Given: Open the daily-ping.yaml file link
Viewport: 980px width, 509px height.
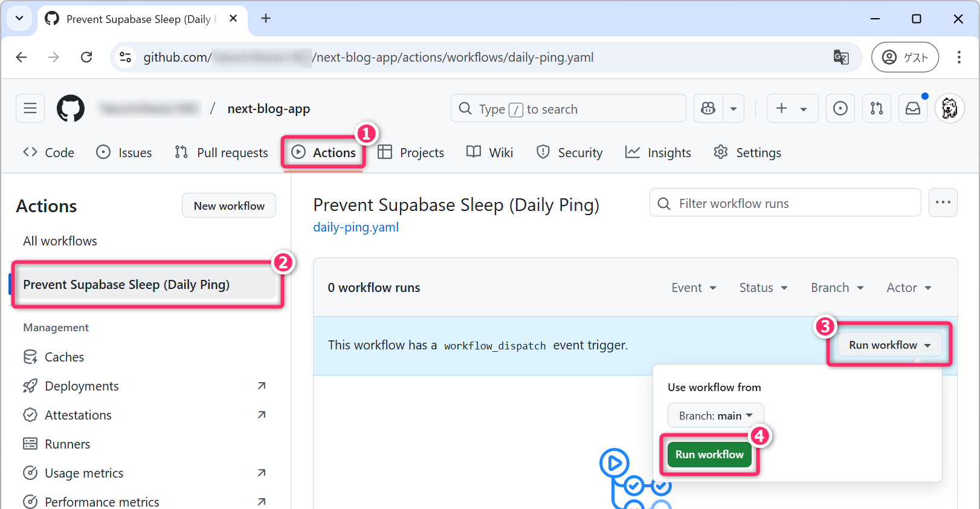Looking at the screenshot, I should [356, 227].
